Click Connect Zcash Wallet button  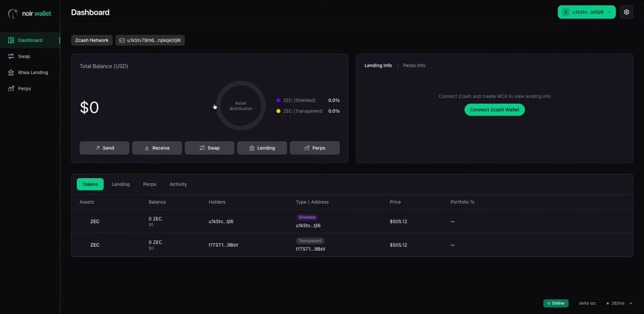coord(494,109)
